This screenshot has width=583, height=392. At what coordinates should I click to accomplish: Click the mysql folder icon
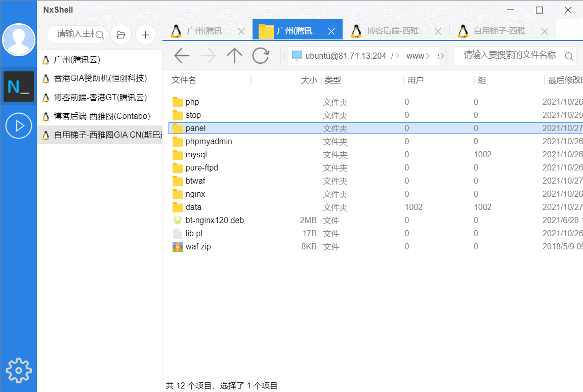pos(177,155)
